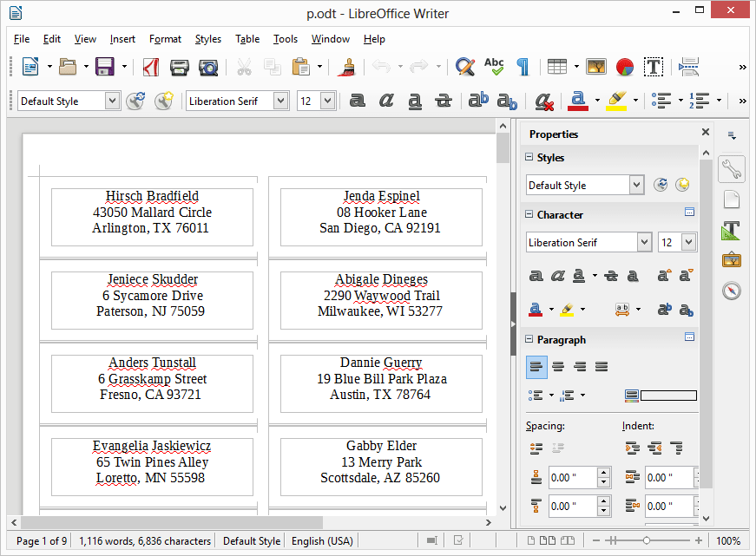Screen dimensions: 756x556
Task: Update style from selection in Styles panel
Action: pos(661,185)
